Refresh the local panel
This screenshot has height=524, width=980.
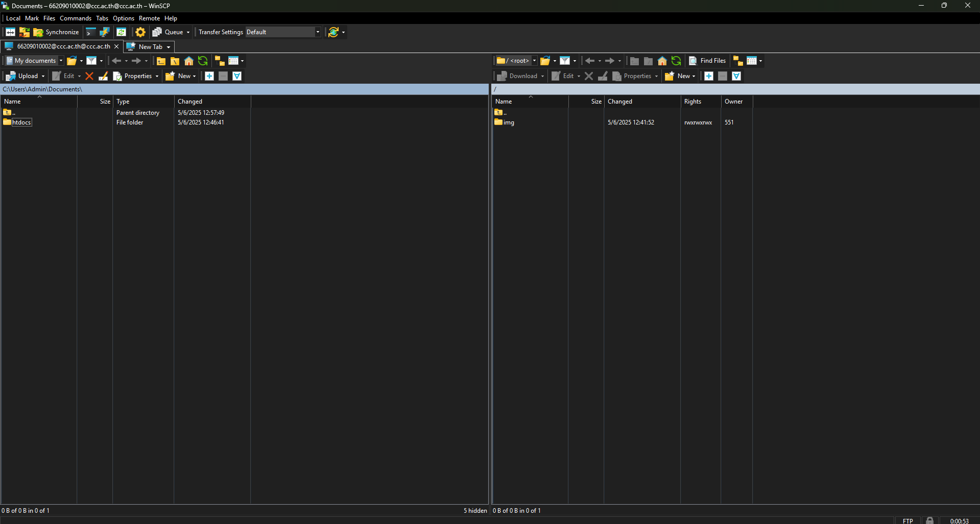[203, 61]
